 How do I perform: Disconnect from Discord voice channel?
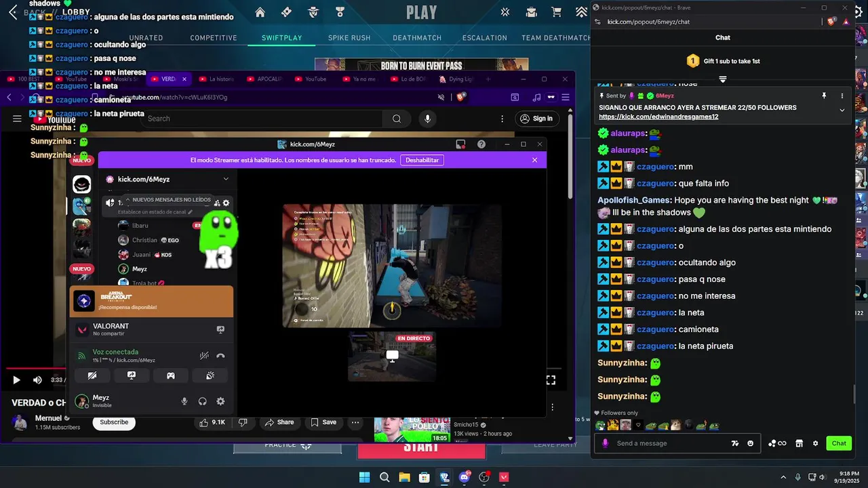(x=220, y=355)
